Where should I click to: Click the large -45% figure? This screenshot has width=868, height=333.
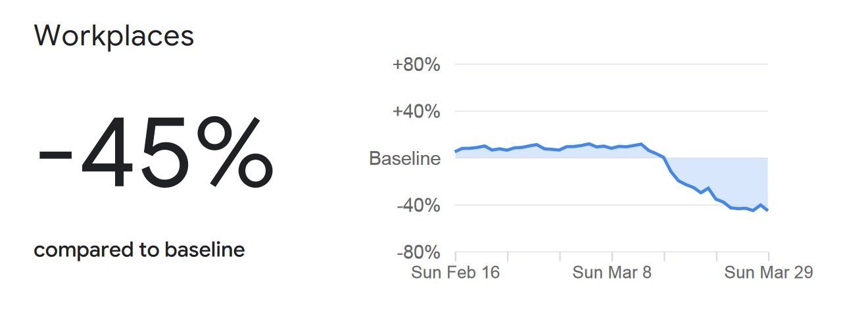(155, 152)
